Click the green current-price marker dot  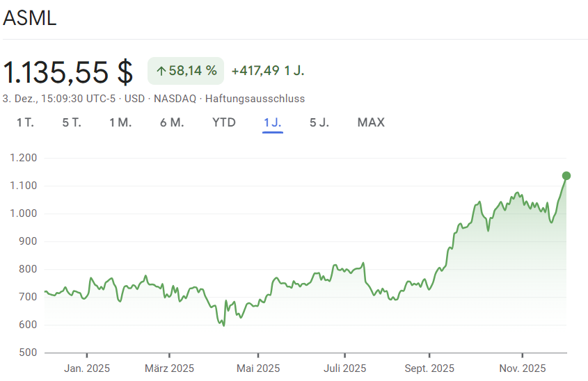point(566,176)
